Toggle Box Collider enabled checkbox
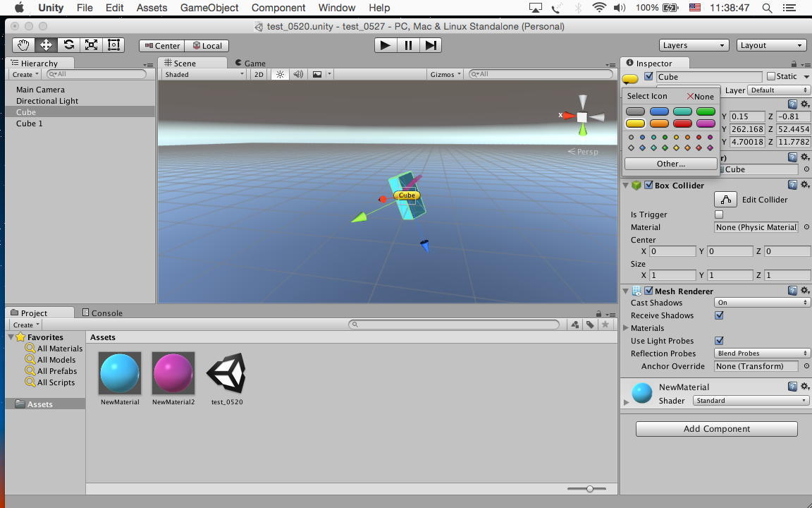 point(648,185)
